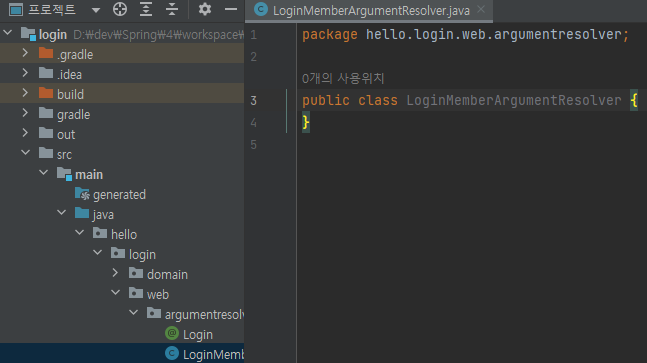The height and width of the screenshot is (363, 647).
Task: Select the argumentresolver package icon
Action: pos(154,313)
